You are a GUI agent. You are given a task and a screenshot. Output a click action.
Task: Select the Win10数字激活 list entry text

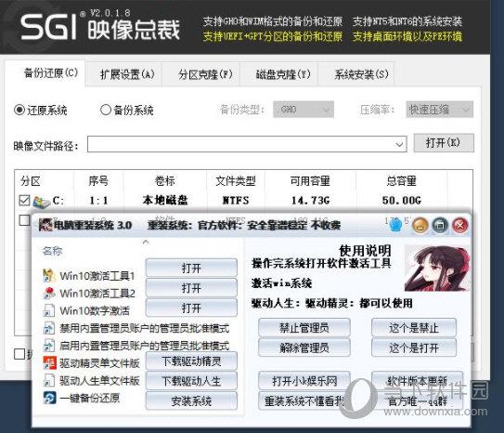(95, 310)
